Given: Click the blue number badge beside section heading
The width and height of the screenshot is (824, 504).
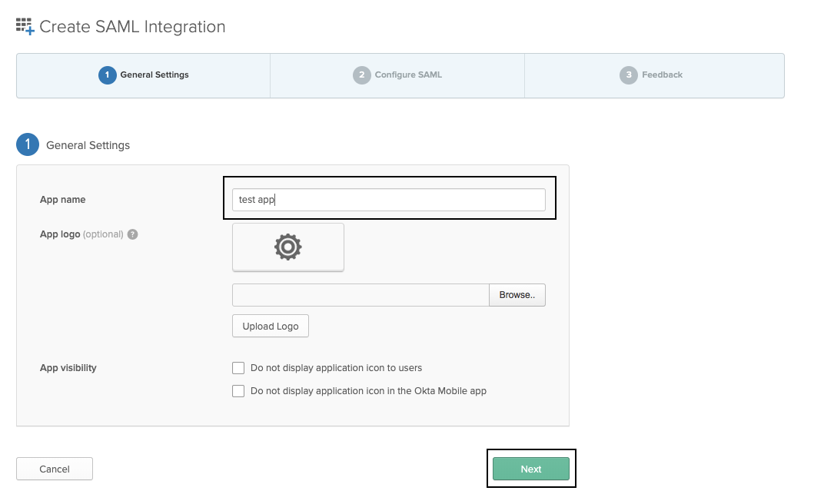Looking at the screenshot, I should pyautogui.click(x=28, y=144).
